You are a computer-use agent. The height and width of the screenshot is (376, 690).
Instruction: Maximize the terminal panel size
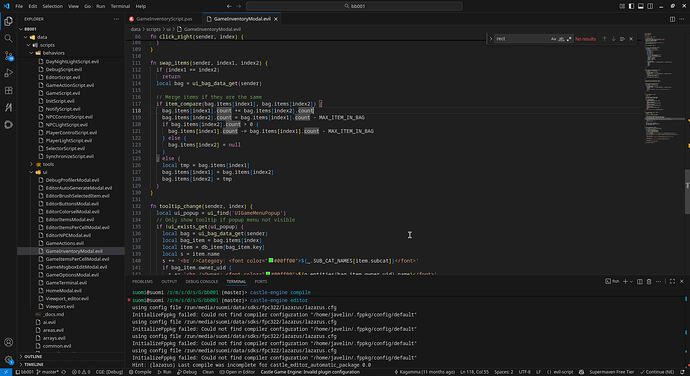coord(672,281)
